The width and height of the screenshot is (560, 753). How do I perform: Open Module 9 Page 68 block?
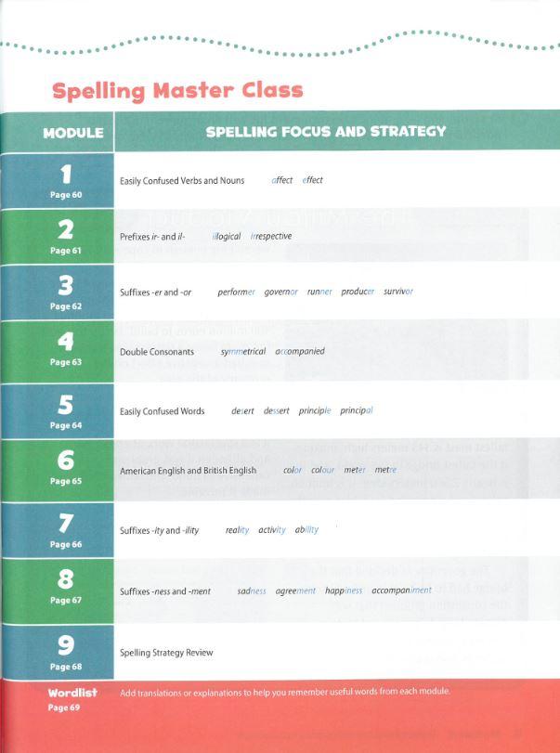(x=58, y=652)
